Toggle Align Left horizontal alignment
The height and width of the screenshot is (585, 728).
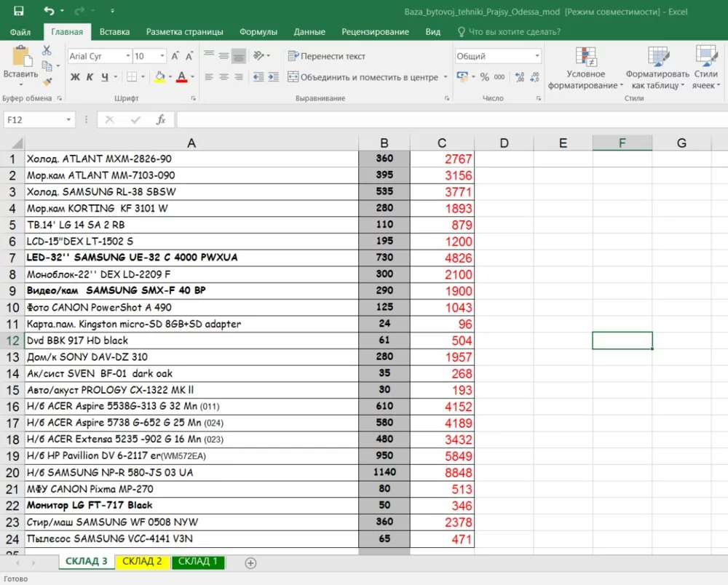point(210,77)
